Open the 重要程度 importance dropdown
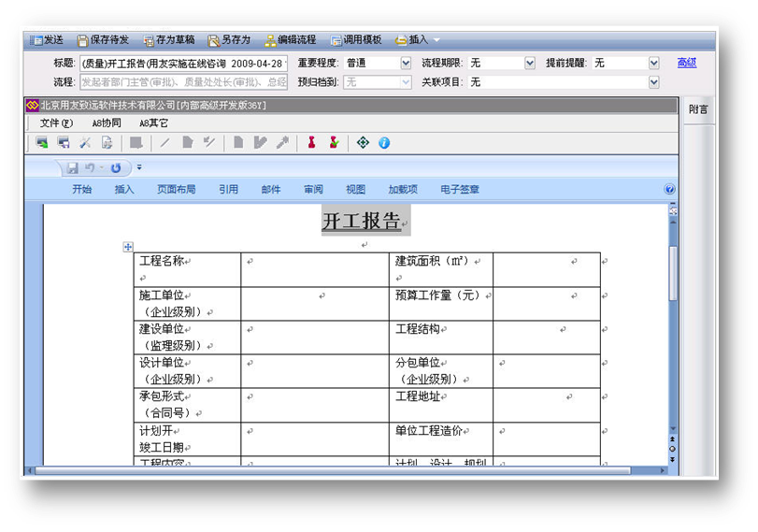This screenshot has width=758, height=532. 406,64
